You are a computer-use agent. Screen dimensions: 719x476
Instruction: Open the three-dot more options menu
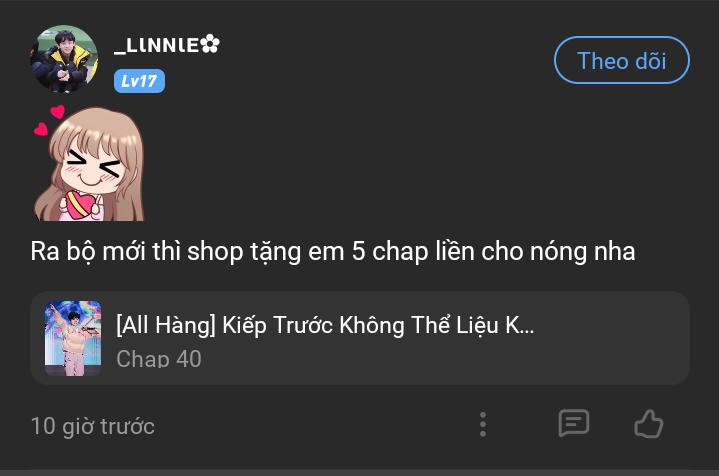pos(482,424)
